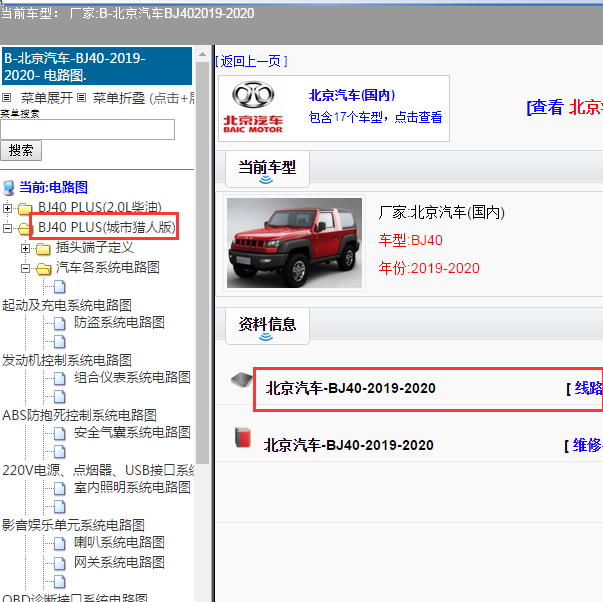Viewport: 603px width, 602px height.
Task: Open the 北京汽车(国内) brand link
Action: pyautogui.click(x=352, y=95)
